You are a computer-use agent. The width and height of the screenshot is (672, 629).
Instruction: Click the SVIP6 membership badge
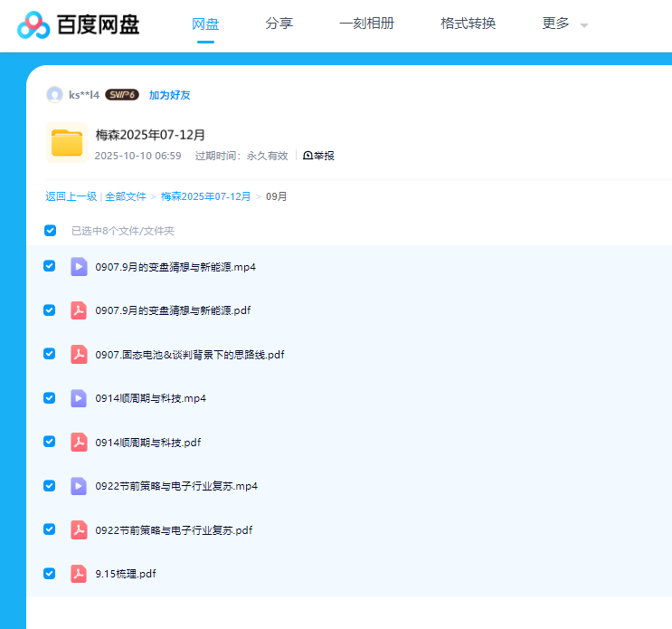coord(121,95)
